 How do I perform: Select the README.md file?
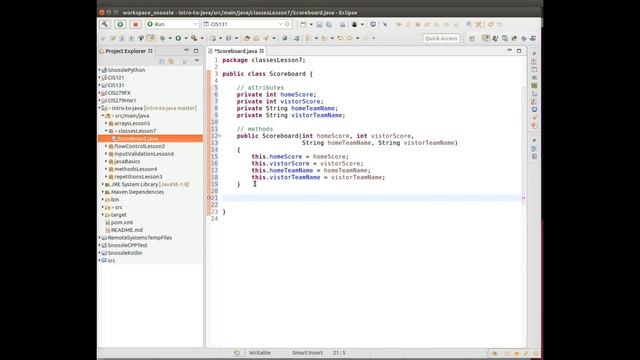(x=127, y=230)
